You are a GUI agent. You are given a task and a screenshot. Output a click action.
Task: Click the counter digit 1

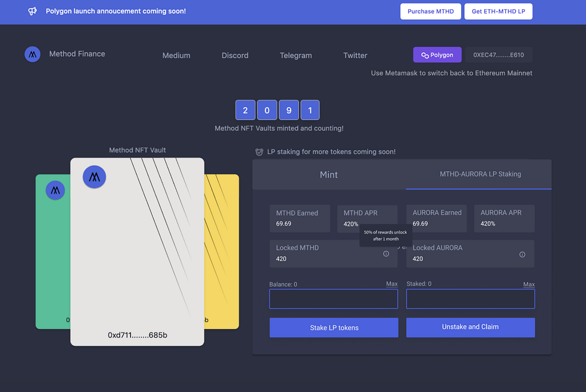310,110
